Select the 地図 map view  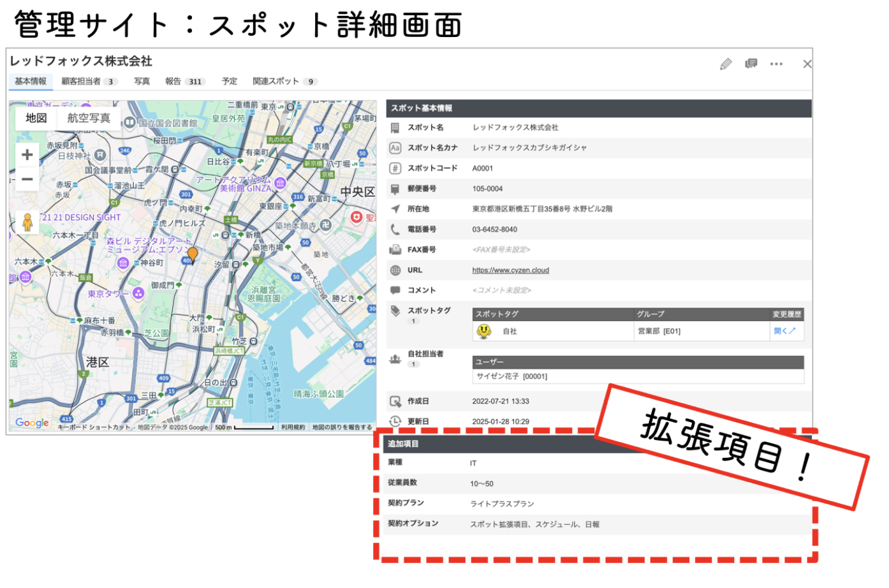pos(36,118)
